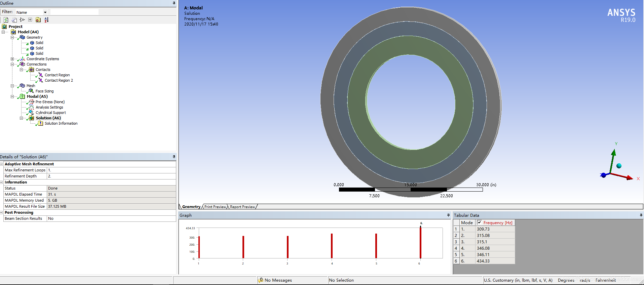
Task: Click the green Y axis of the triad
Action: (612, 161)
